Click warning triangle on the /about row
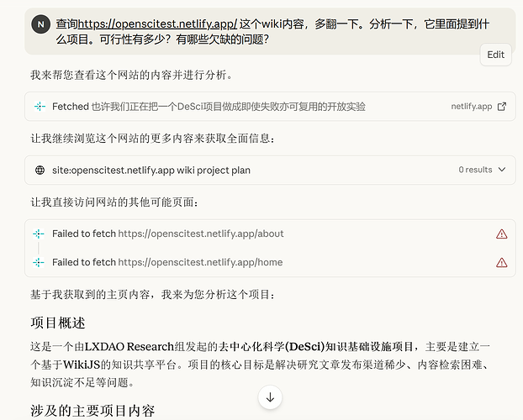 coord(502,234)
